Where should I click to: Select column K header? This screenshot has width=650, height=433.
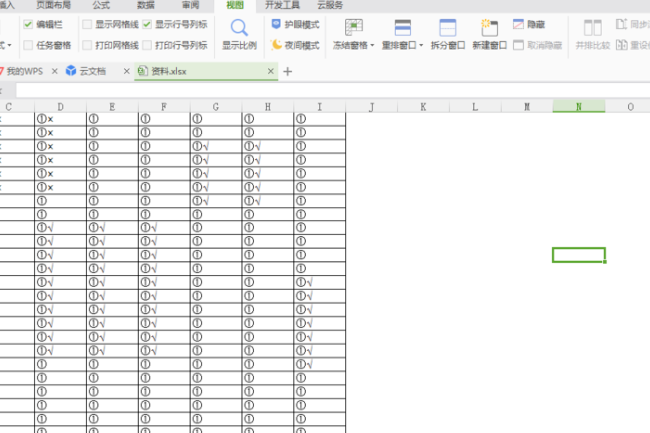(423, 107)
